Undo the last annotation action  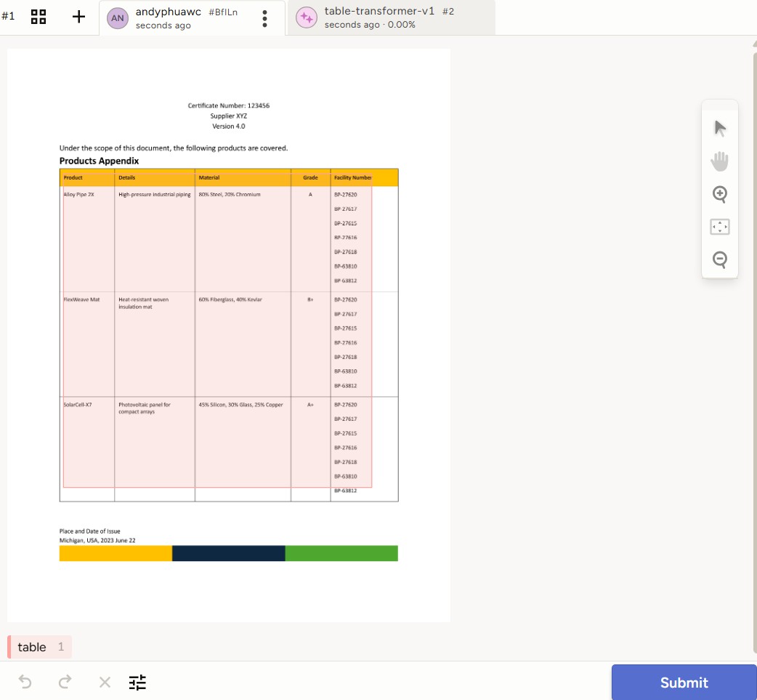pyautogui.click(x=25, y=682)
